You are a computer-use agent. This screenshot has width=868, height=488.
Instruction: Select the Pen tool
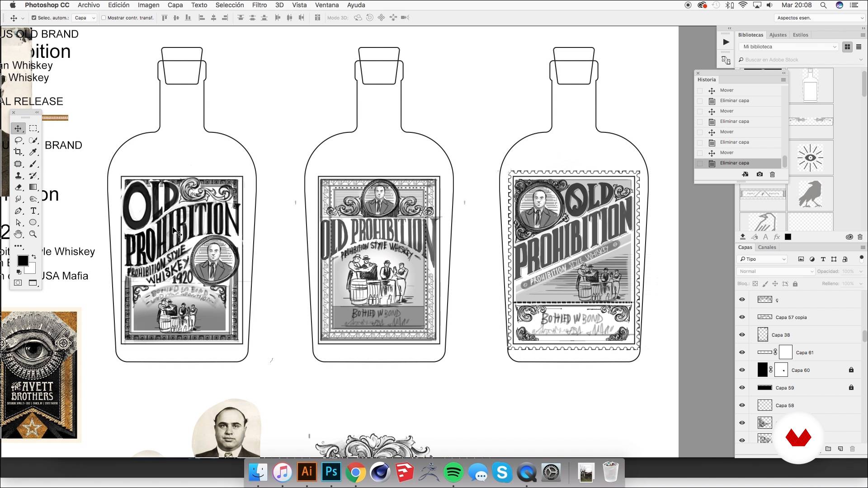coord(18,211)
